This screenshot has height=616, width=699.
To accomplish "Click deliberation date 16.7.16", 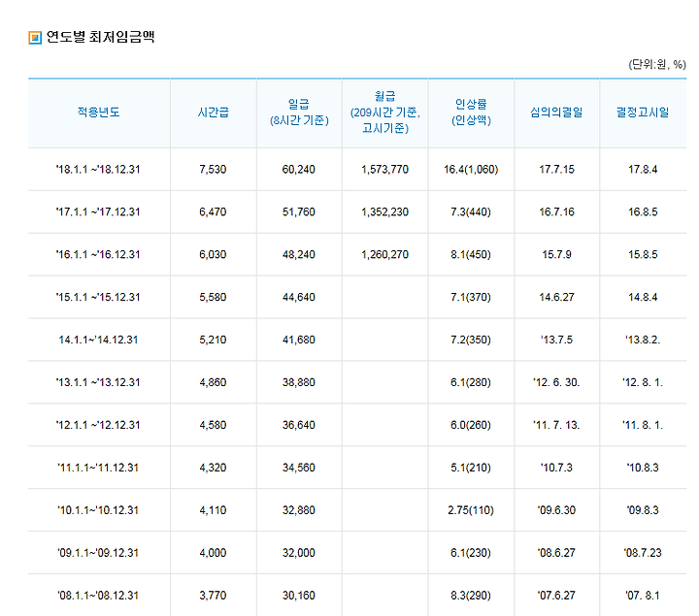I will [556, 212].
